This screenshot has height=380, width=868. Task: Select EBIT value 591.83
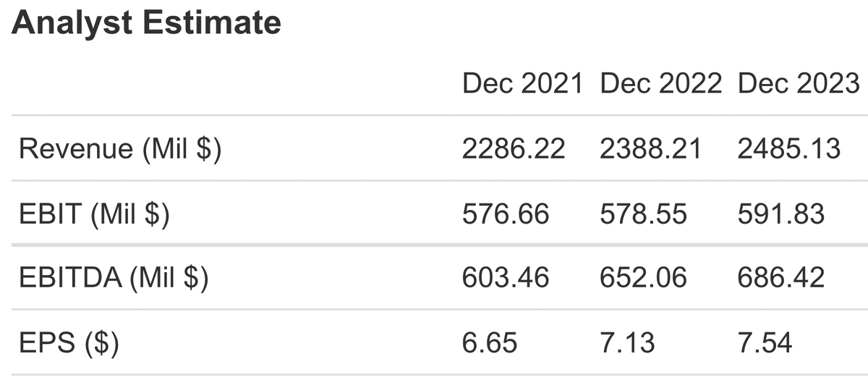click(780, 214)
